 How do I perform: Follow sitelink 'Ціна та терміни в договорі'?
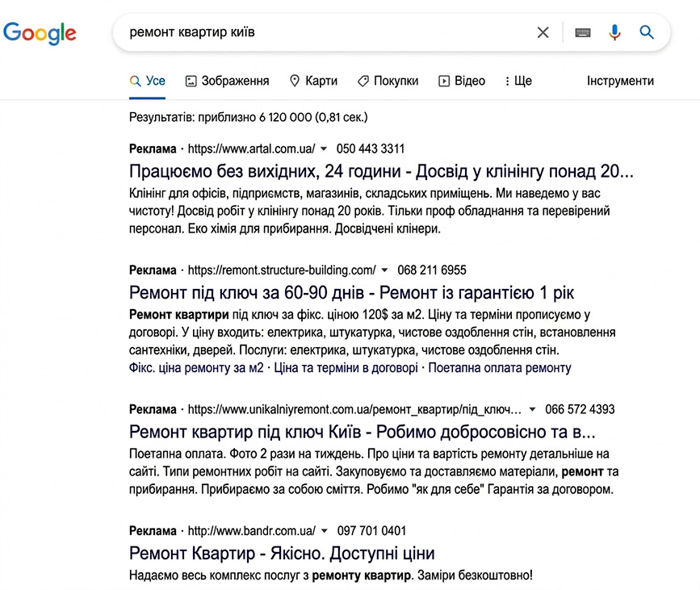click(x=346, y=368)
